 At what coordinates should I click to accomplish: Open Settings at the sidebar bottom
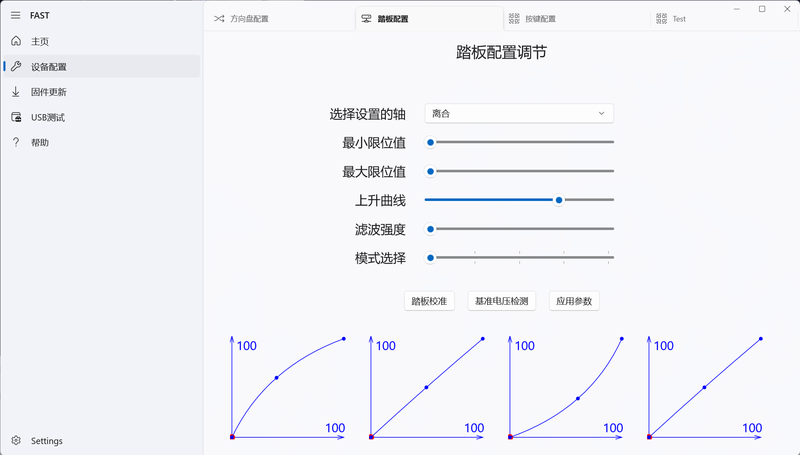click(x=102, y=440)
